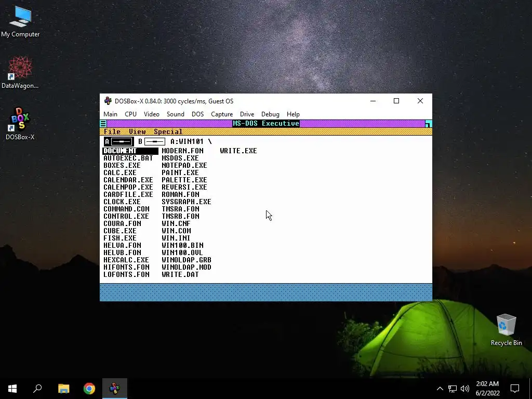Open the Special menu in MS-DOS Executive

coord(168,131)
